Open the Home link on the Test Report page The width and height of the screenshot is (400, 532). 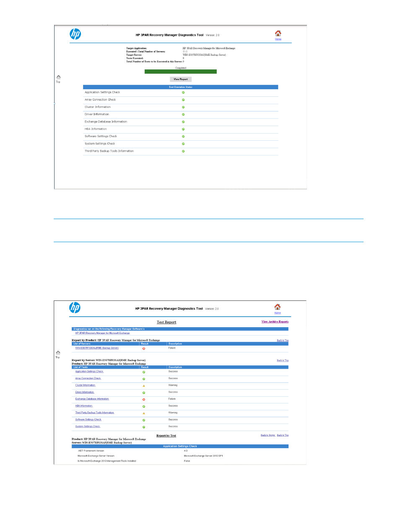click(278, 313)
